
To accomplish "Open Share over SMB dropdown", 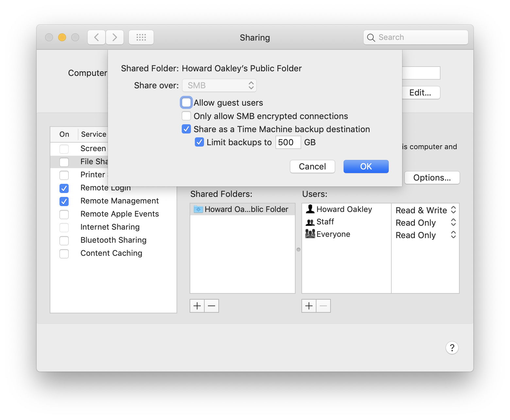I will click(219, 85).
